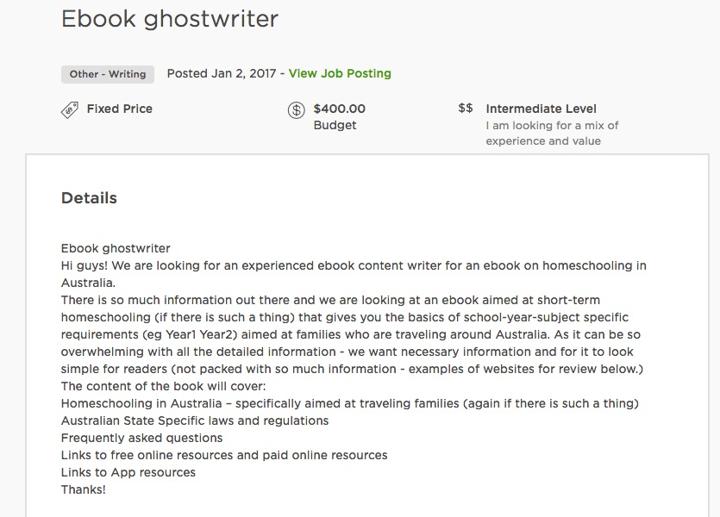The height and width of the screenshot is (517, 720).
Task: Click the Fixed Price tag icon
Action: [x=70, y=110]
